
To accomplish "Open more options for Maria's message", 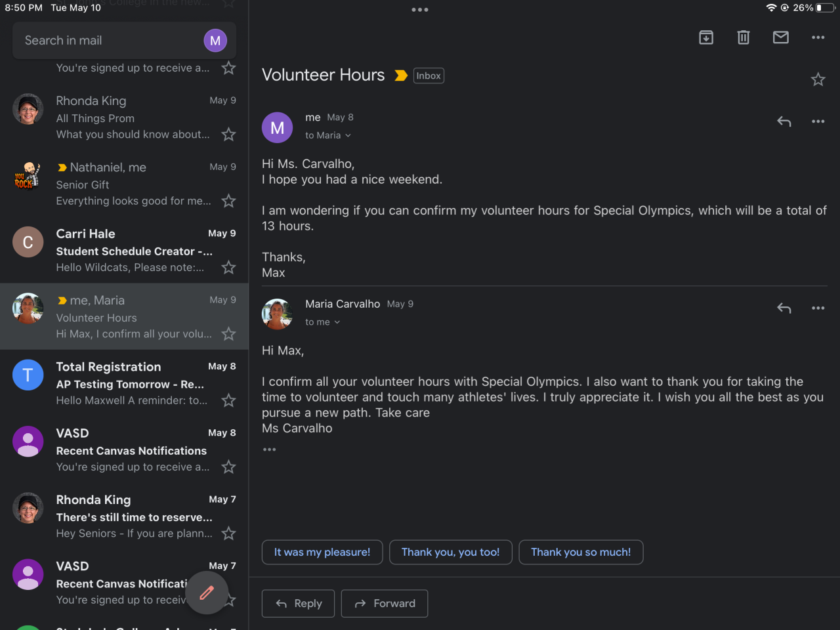I will point(818,308).
